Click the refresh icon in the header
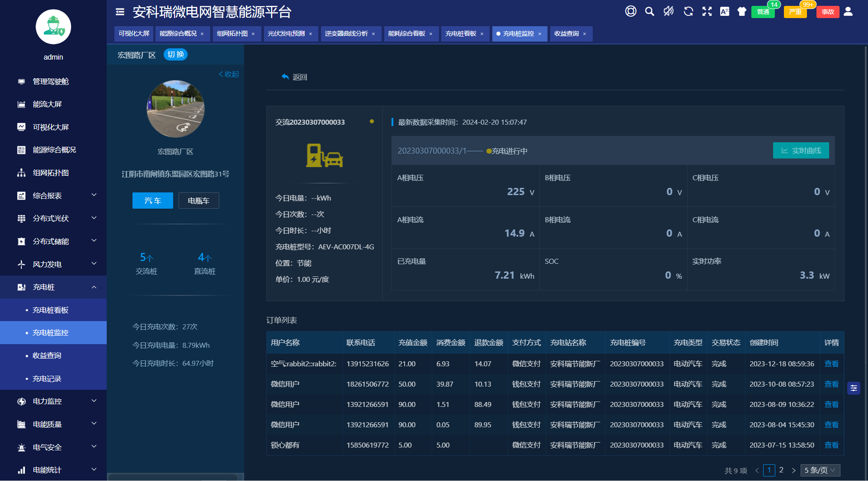 pyautogui.click(x=688, y=11)
